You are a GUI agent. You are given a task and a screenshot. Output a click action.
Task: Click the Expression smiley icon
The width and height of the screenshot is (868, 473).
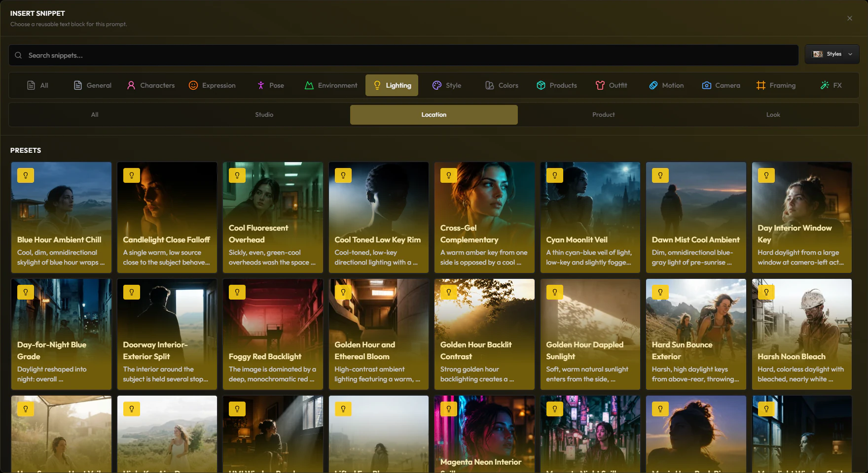click(193, 85)
